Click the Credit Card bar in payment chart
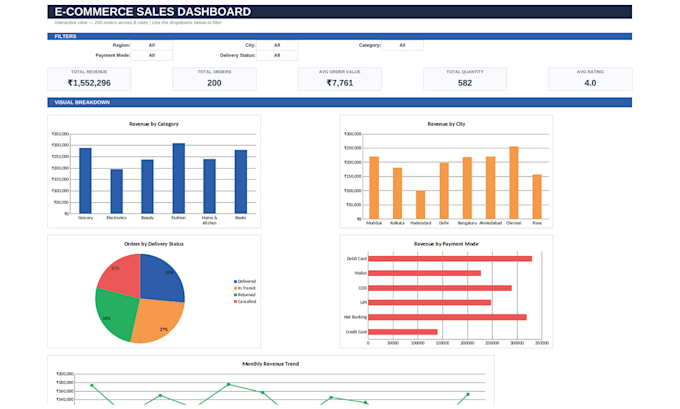 (x=403, y=332)
